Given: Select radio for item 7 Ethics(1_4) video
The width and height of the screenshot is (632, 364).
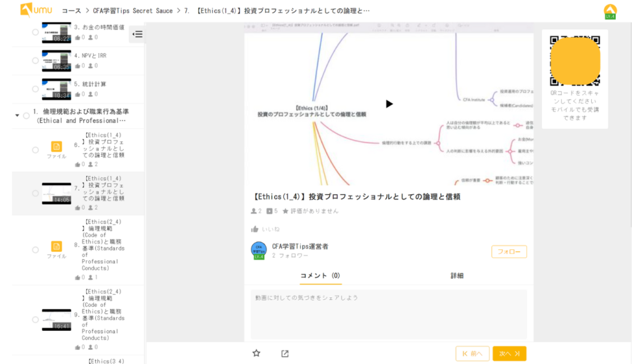Looking at the screenshot, I should pos(35,194).
